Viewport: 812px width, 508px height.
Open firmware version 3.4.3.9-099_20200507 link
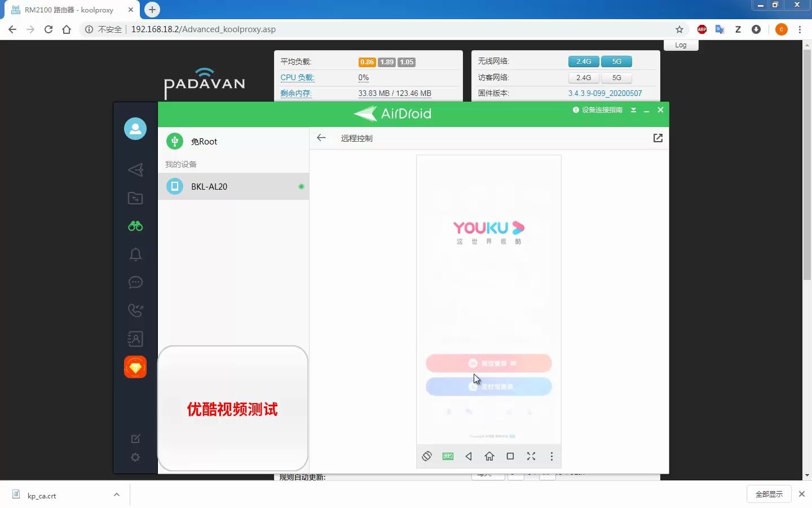click(x=605, y=93)
